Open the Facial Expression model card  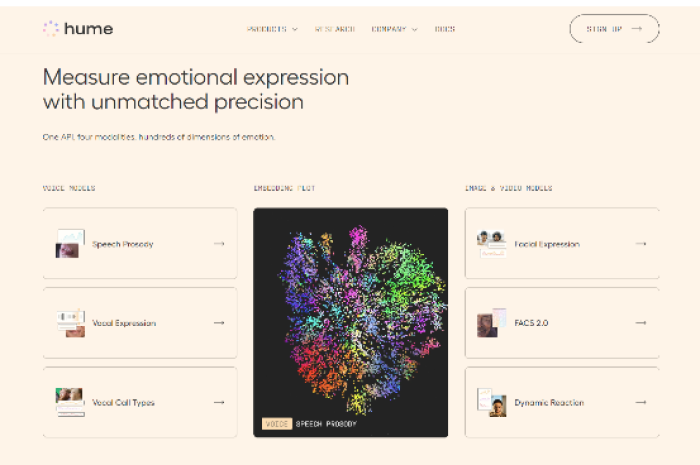coord(562,243)
